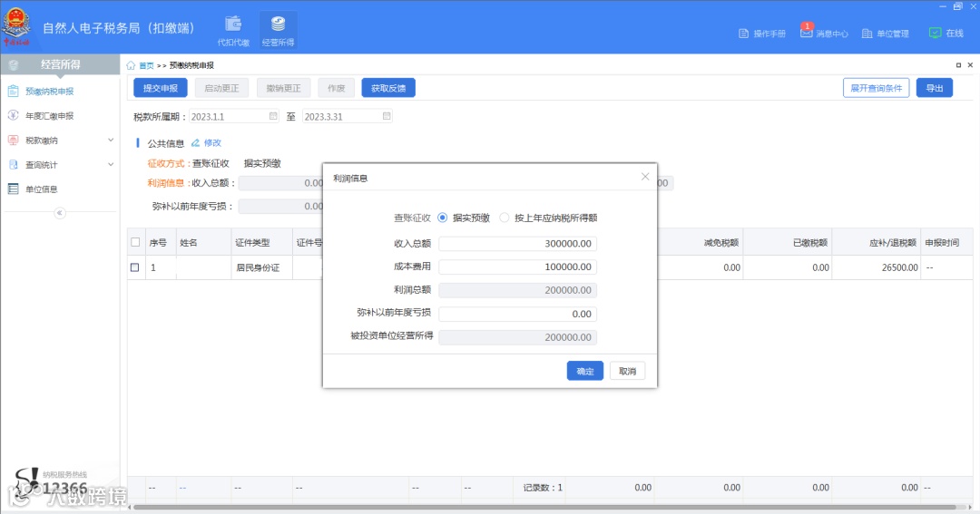
Task: Open 单位管理 unit management
Action: (x=885, y=34)
